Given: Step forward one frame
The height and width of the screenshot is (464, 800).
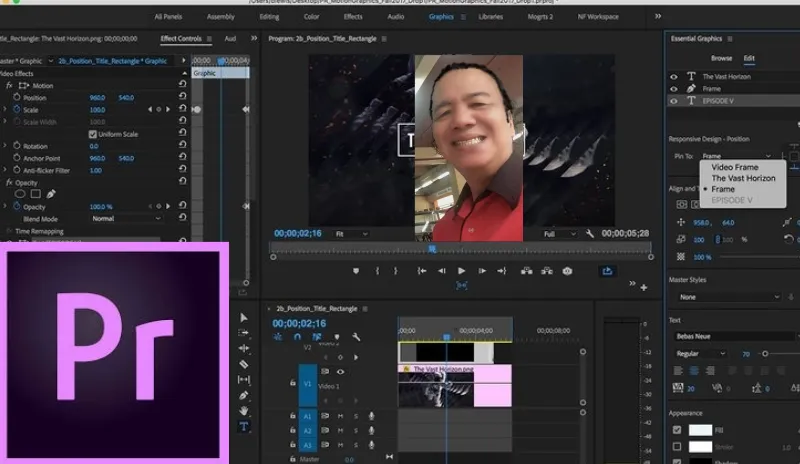Looking at the screenshot, I should [482, 271].
